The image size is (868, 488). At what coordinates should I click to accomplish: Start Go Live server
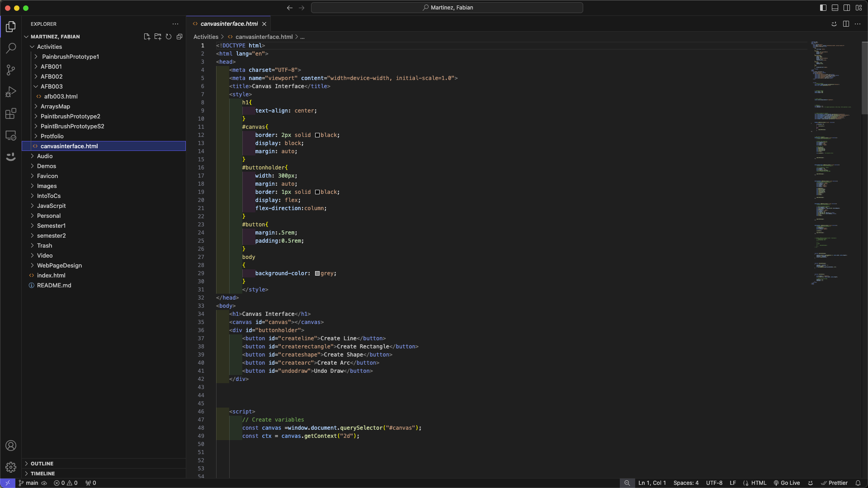787,483
